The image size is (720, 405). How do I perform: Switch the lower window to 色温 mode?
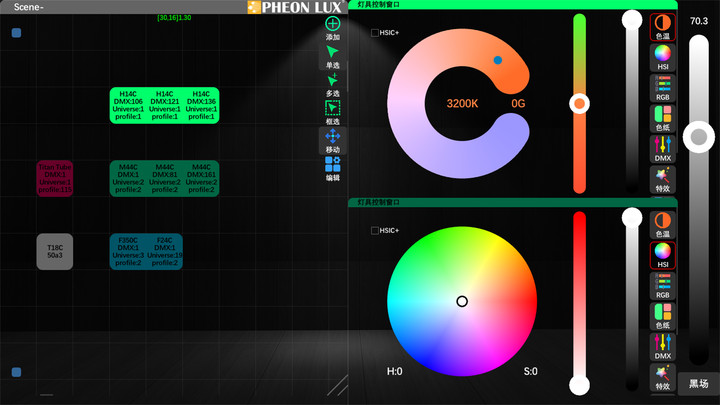point(663,225)
